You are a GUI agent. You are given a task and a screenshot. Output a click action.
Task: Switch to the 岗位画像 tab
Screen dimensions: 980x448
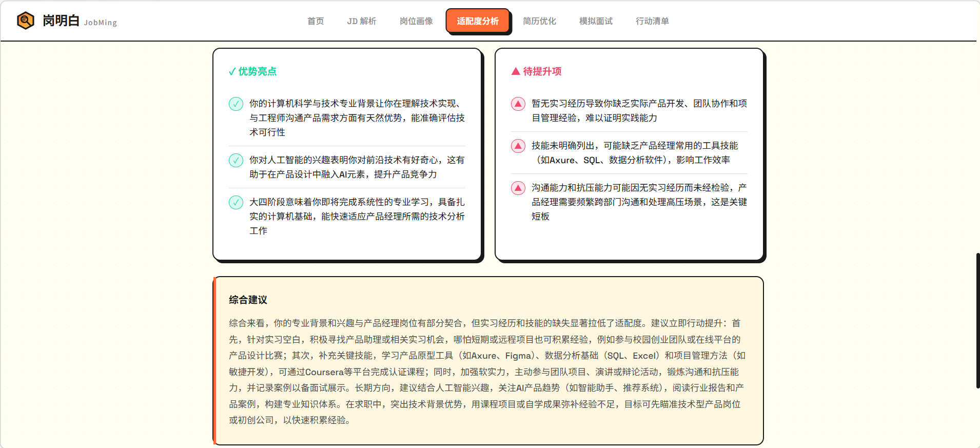click(416, 21)
